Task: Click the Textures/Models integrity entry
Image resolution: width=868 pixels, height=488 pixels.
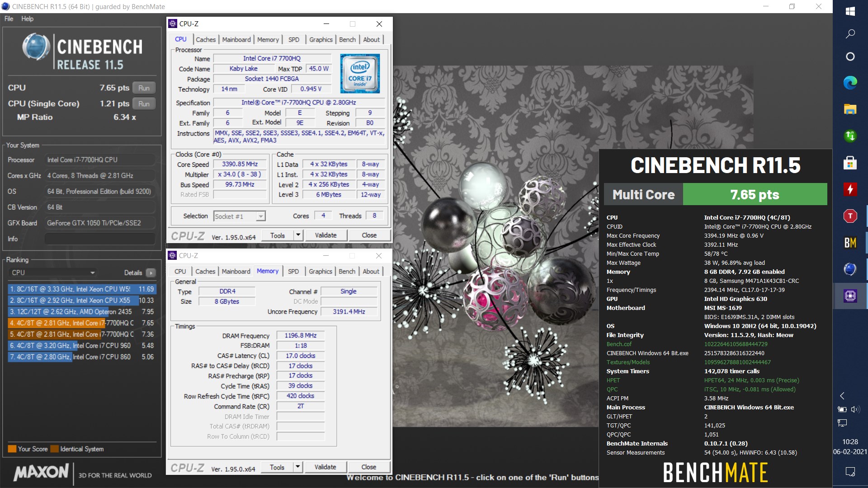Action: pyautogui.click(x=628, y=362)
